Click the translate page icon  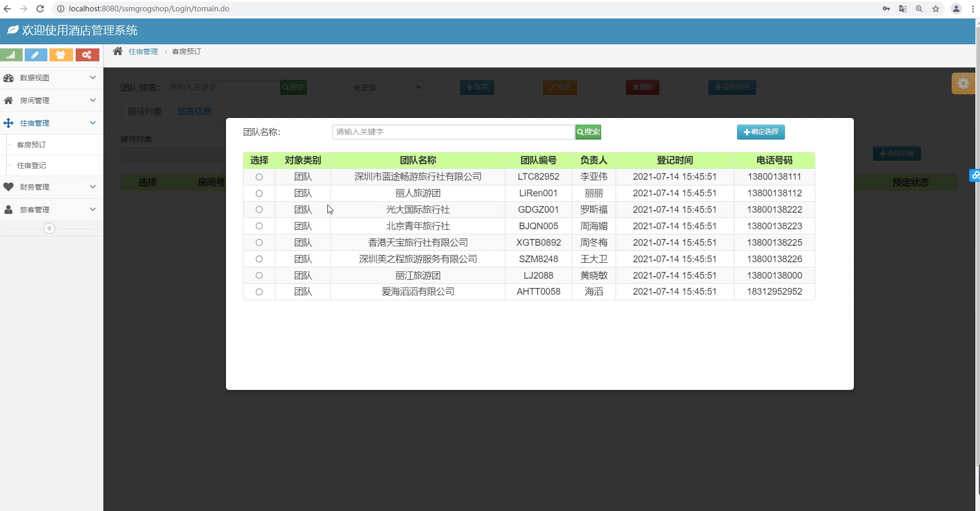point(903,9)
